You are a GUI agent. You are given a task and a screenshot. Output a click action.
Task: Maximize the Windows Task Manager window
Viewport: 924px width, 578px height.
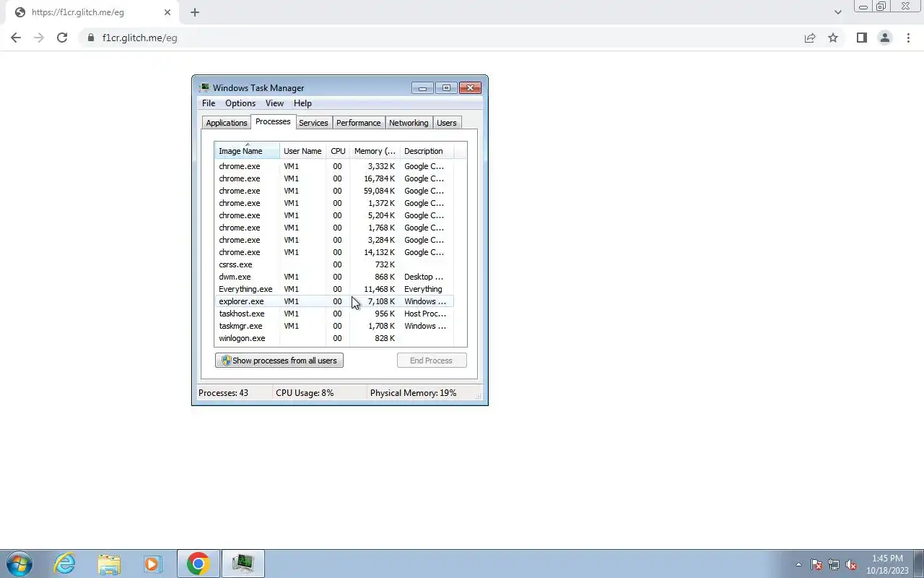pyautogui.click(x=446, y=88)
